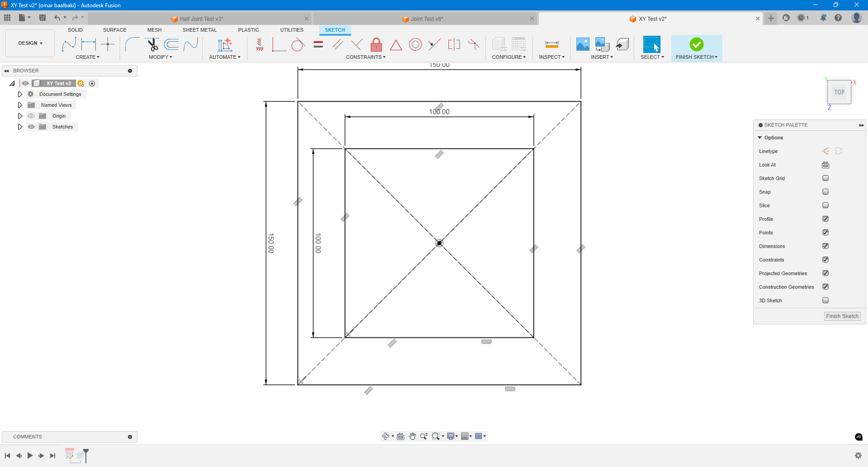Switch to the Half Joint Test v3 document tab
Screen dimensions: 868x467
[x=199, y=19]
